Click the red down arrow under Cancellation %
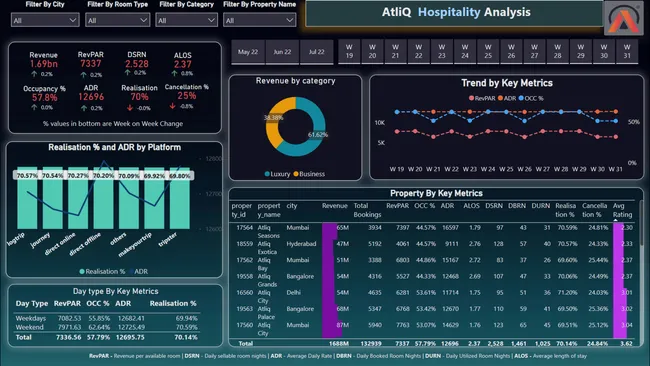650x366 pixels. coord(172,106)
